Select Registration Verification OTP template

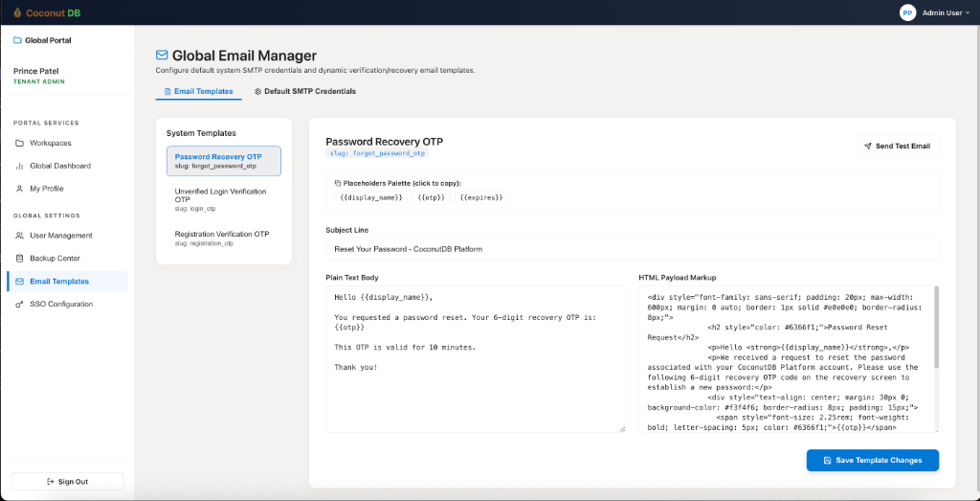tap(224, 238)
